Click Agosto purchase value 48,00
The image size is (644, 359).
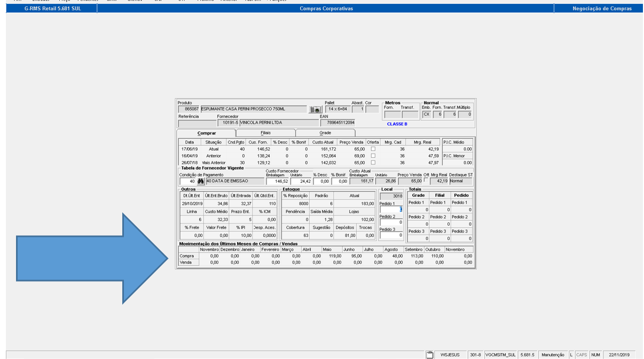click(397, 256)
